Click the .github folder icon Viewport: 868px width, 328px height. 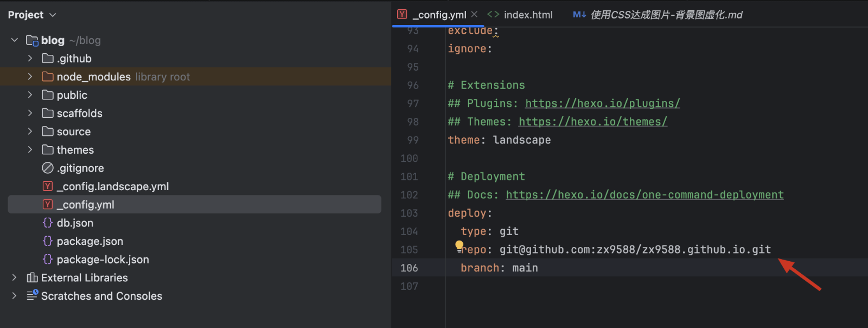pyautogui.click(x=48, y=58)
